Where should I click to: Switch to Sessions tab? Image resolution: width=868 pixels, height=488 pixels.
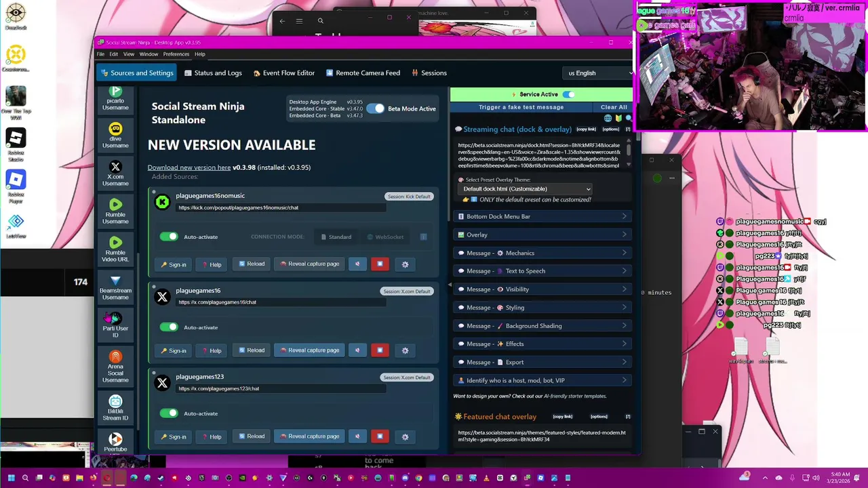coord(428,73)
